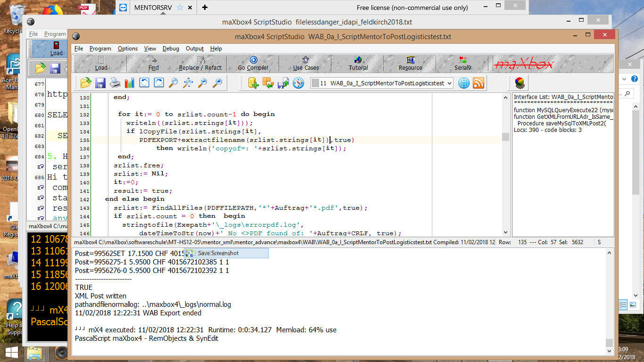The height and width of the screenshot is (362, 644).
Task: Open the Debug menu
Action: click(x=171, y=49)
